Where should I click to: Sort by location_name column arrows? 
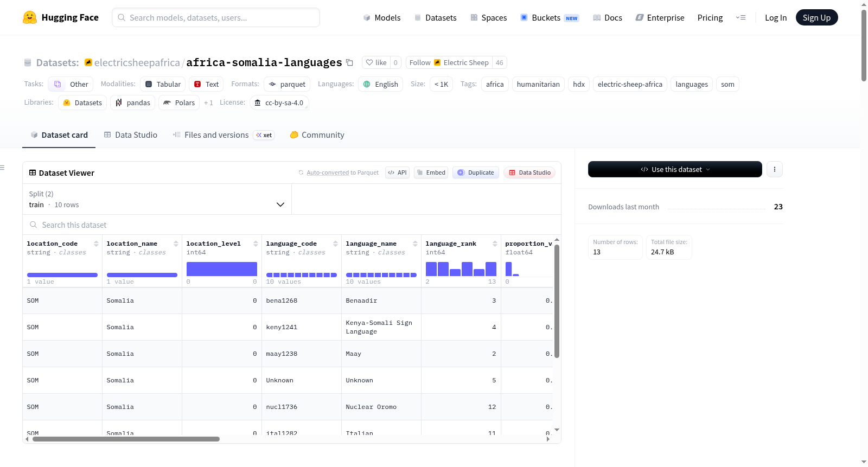176,244
